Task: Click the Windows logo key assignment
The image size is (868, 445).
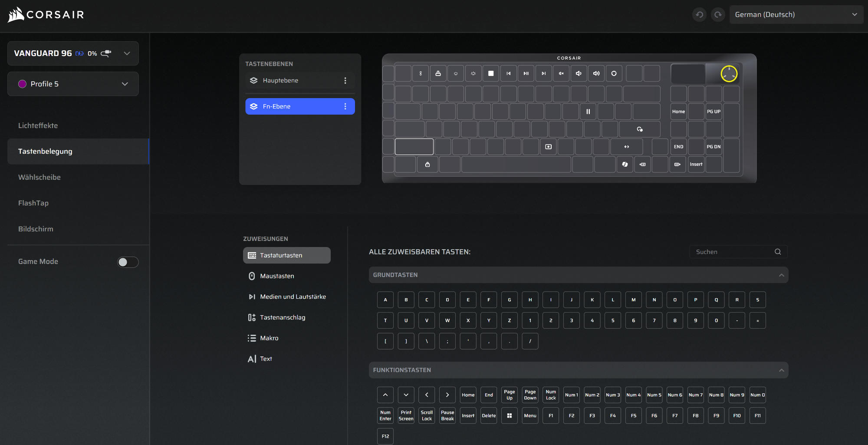Action: pyautogui.click(x=510, y=415)
